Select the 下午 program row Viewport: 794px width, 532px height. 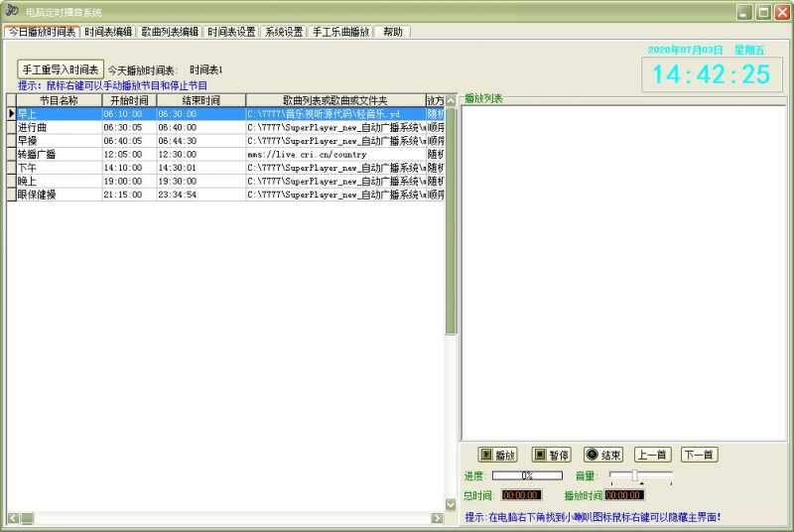(x=225, y=168)
